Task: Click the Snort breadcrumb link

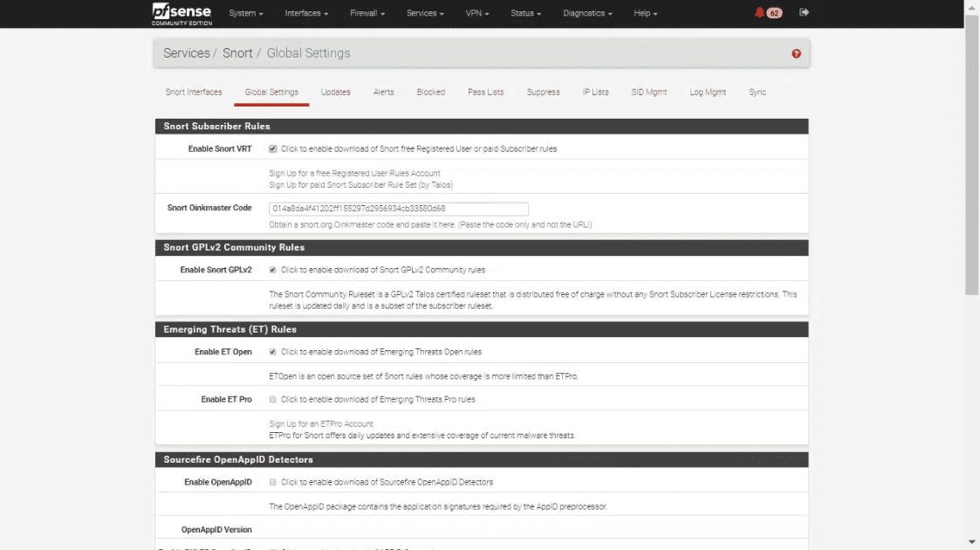Action: 237,53
